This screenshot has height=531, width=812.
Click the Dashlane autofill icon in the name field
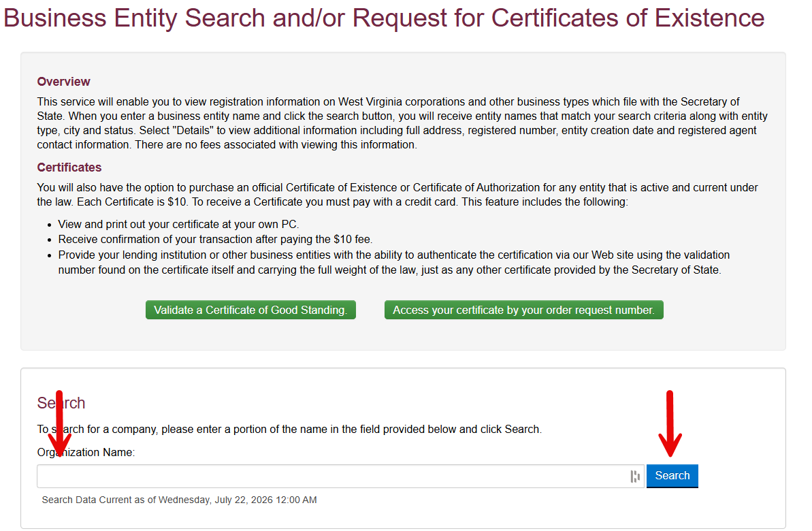(x=635, y=476)
